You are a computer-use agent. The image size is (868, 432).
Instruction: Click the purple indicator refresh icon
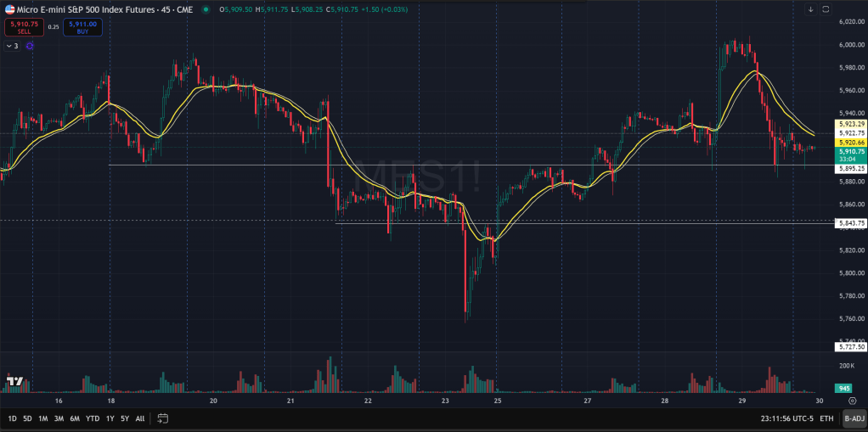coord(30,46)
